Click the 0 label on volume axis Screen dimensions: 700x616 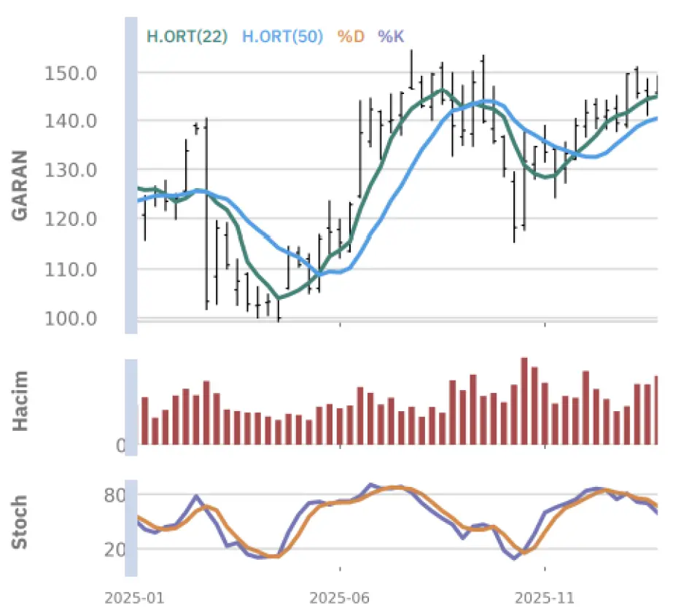coord(121,445)
